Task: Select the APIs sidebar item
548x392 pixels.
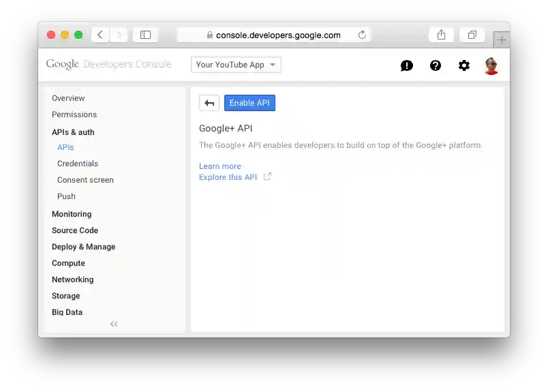Action: pyautogui.click(x=65, y=147)
